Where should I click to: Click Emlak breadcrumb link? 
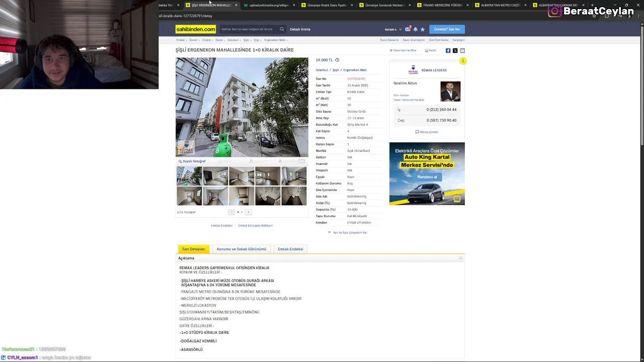pos(180,40)
